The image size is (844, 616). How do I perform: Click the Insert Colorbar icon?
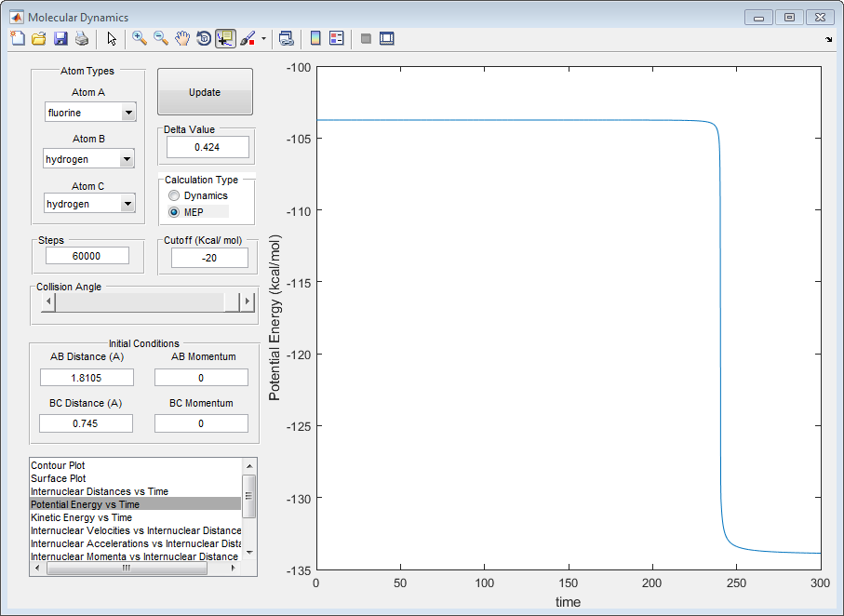coord(315,38)
